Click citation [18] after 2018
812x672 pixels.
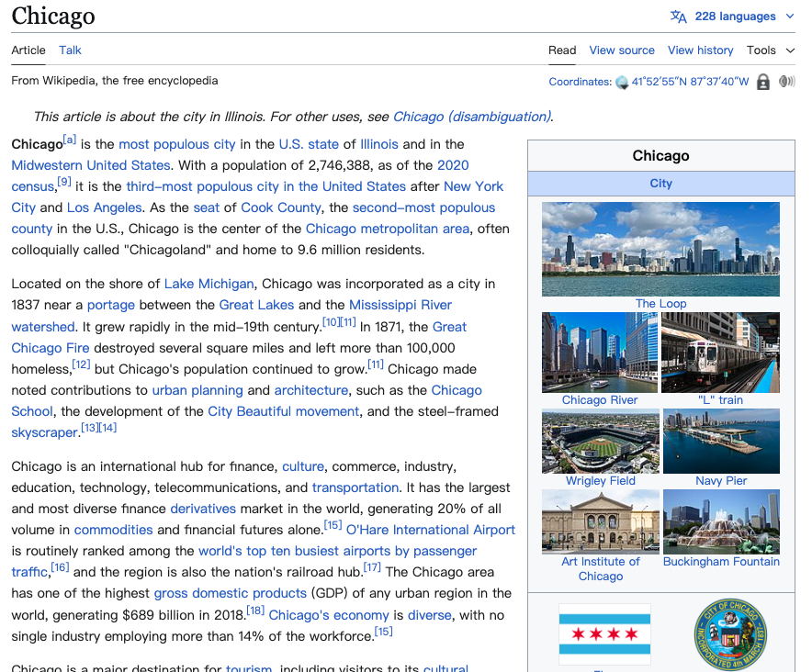pyautogui.click(x=254, y=610)
